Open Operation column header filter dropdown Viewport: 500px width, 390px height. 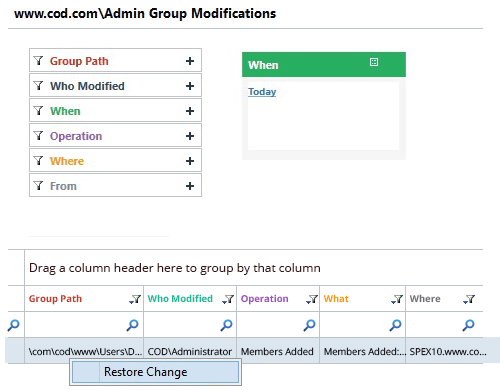pos(312,299)
